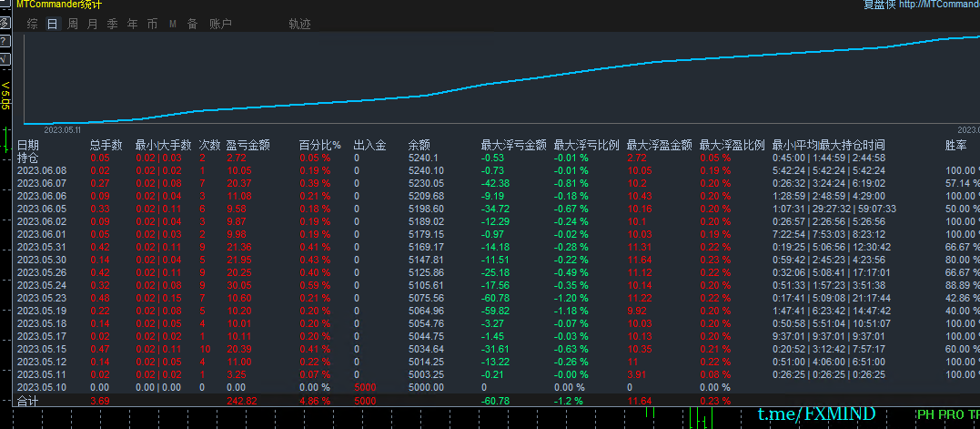This screenshot has width=980, height=429.
Task: Click the -42.38 floating loss cell
Action: tap(496, 183)
